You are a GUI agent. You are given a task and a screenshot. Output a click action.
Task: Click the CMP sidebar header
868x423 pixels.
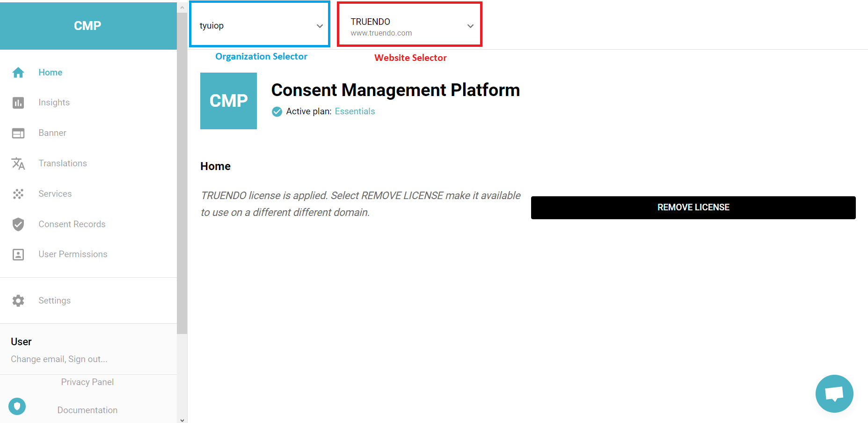[x=88, y=26]
